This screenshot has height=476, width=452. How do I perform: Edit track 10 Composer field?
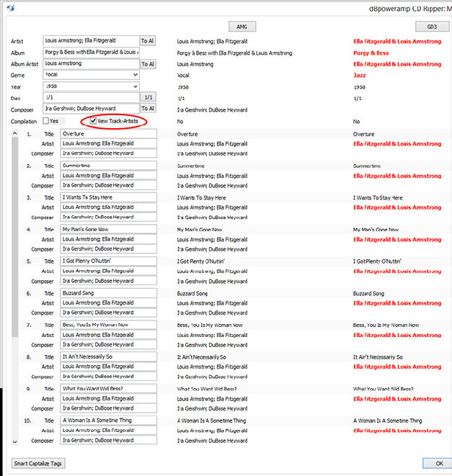pos(109,440)
